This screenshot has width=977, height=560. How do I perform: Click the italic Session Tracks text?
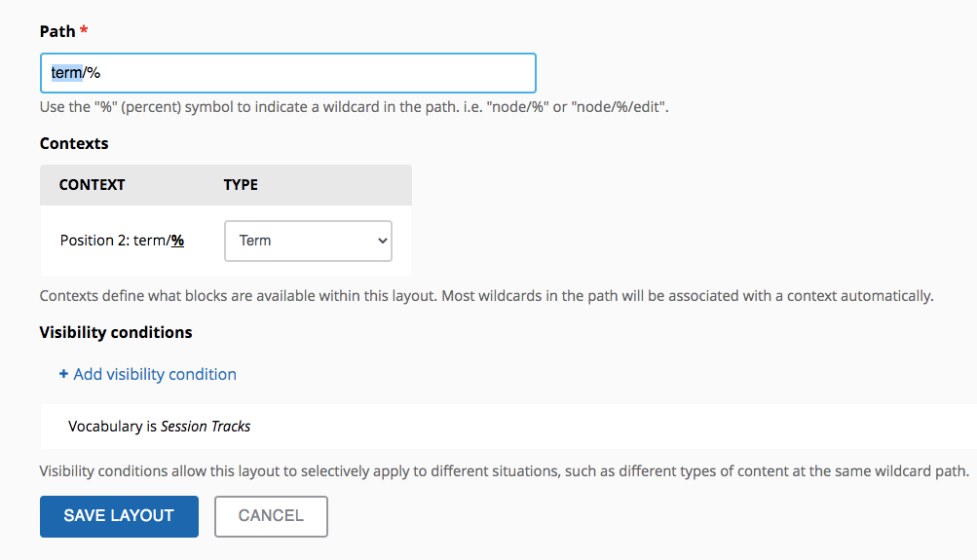(x=206, y=426)
